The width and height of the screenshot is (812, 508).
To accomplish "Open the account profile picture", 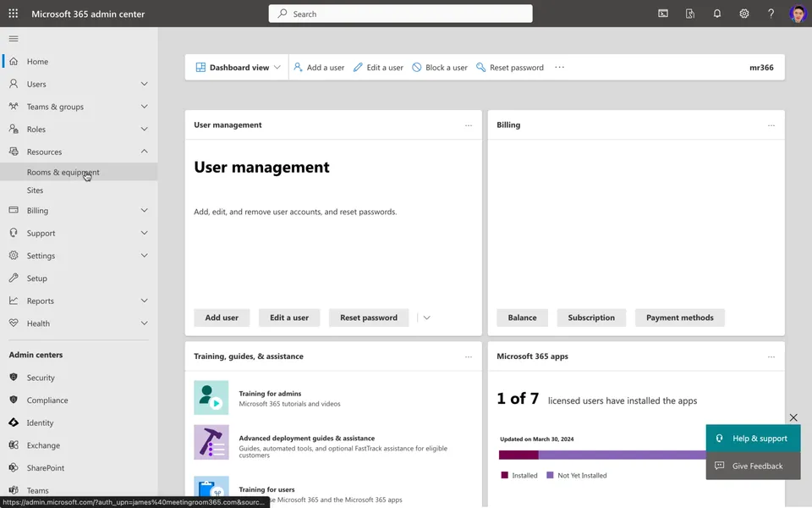I will point(798,14).
